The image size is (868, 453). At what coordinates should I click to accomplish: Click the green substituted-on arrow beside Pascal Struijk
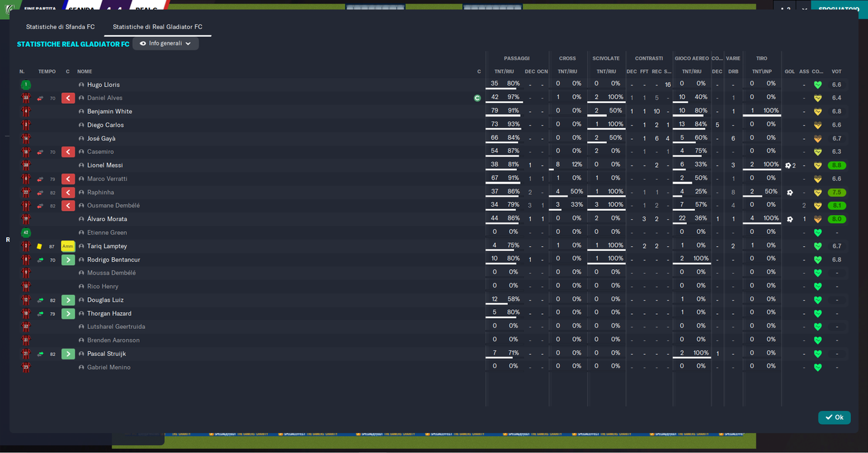click(x=68, y=354)
